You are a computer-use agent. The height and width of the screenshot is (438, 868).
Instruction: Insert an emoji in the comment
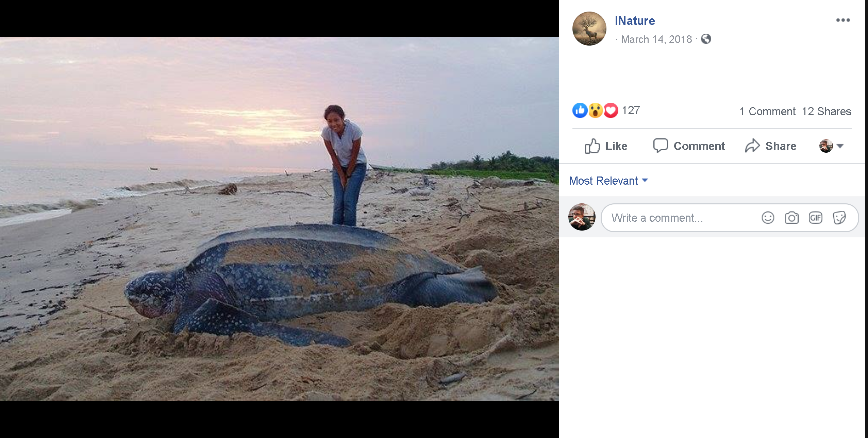click(x=768, y=218)
